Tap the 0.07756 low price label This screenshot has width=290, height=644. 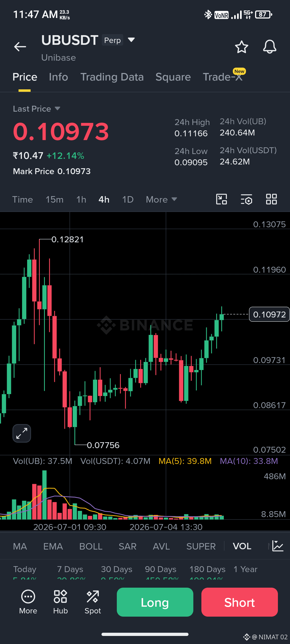point(103,445)
